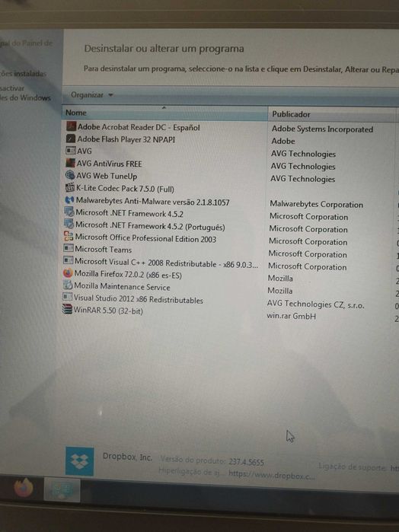Click the AVG AntiVirus FREE icon

coord(70,163)
